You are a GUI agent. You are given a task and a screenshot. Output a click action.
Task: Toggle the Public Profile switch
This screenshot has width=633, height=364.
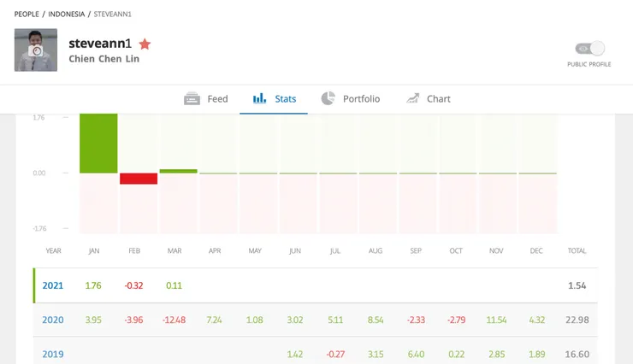pyautogui.click(x=589, y=49)
